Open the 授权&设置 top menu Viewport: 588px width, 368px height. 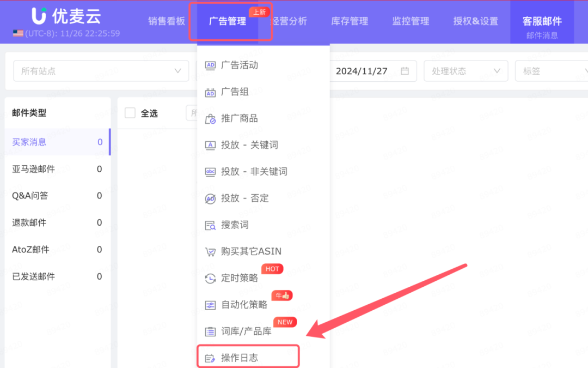(x=475, y=21)
